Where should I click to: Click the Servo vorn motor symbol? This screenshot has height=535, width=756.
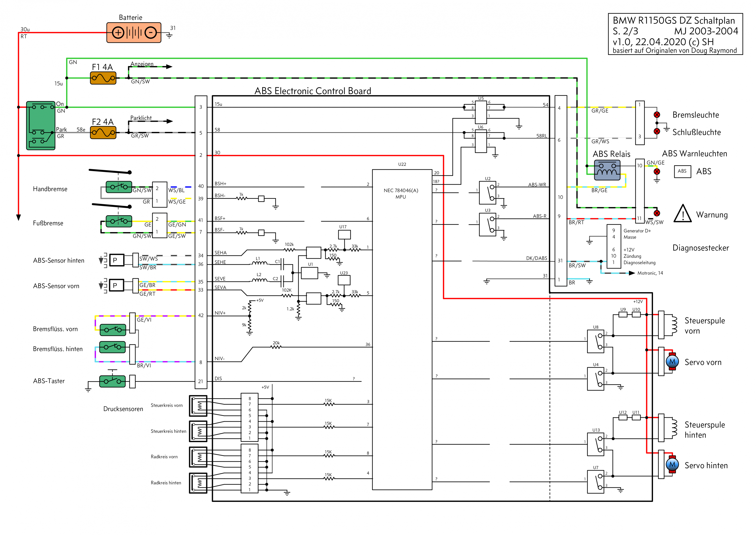coord(672,361)
